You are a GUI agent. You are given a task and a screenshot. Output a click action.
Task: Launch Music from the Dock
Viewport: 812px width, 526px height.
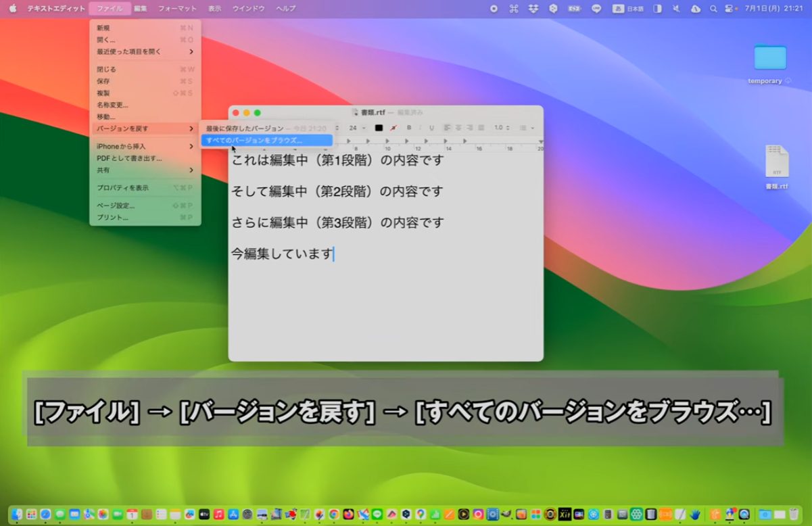click(218, 515)
